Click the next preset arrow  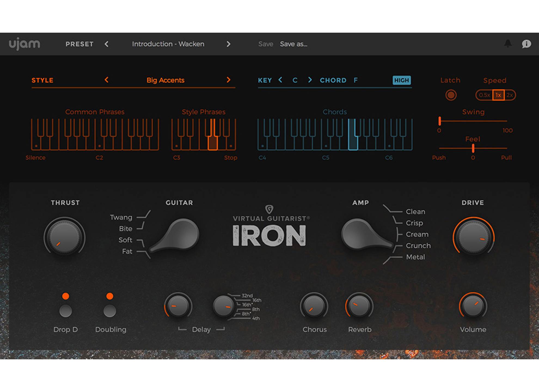pyautogui.click(x=229, y=44)
